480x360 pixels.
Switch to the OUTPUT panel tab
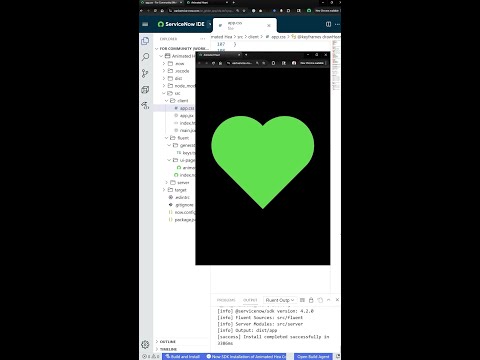(250, 300)
